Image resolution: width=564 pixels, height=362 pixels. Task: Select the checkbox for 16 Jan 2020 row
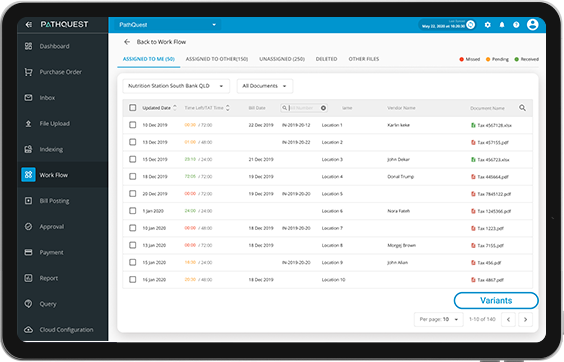[133, 279]
